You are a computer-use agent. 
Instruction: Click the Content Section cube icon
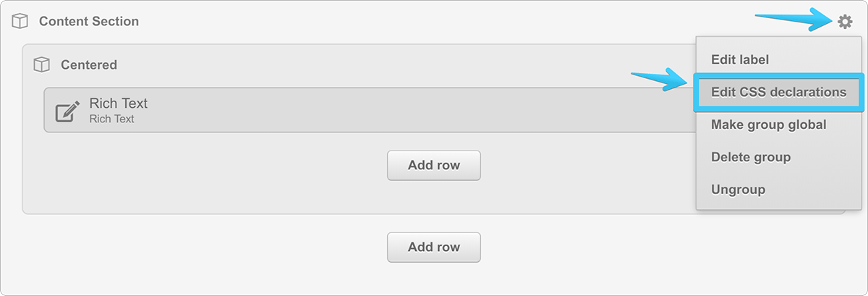click(20, 22)
